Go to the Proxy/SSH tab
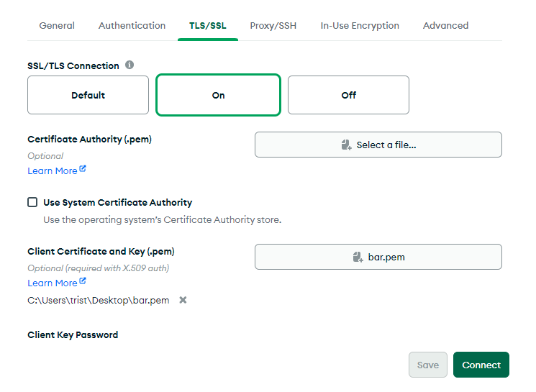 pos(273,25)
